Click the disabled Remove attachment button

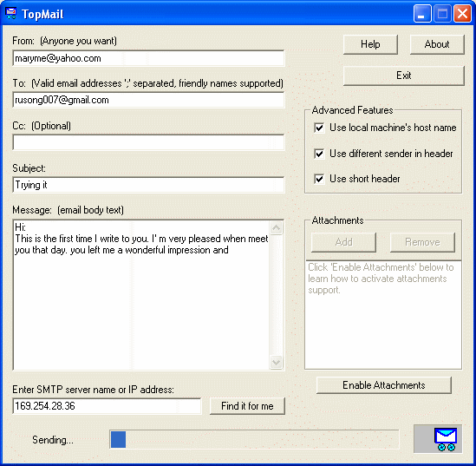422,242
